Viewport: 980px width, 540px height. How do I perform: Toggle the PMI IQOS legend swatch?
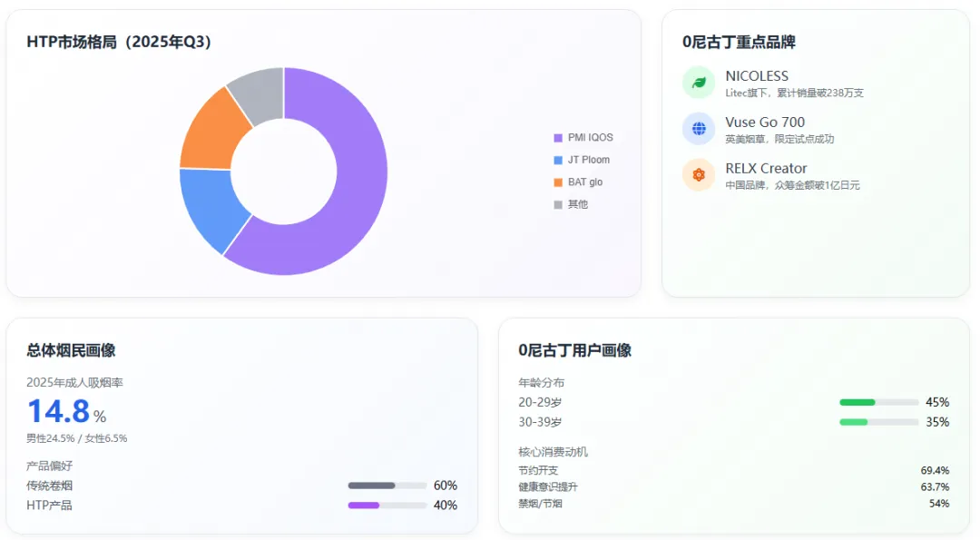tap(558, 138)
